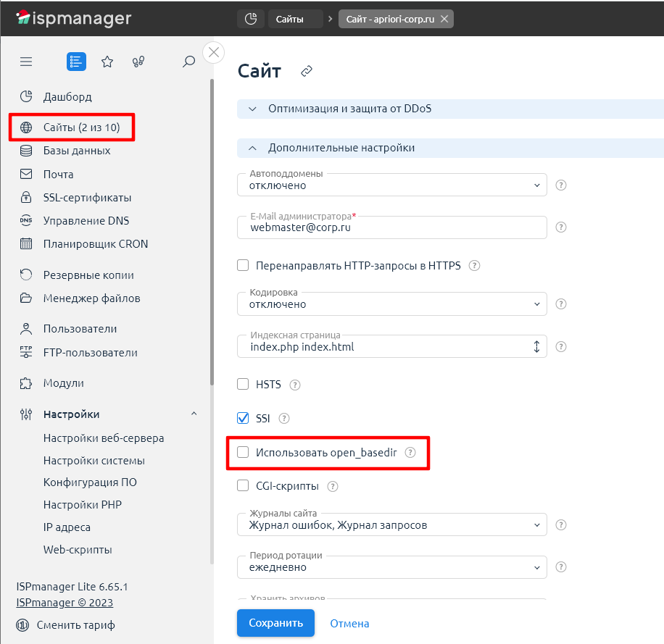
Task: Click help icon next to HSTS
Action: [294, 385]
